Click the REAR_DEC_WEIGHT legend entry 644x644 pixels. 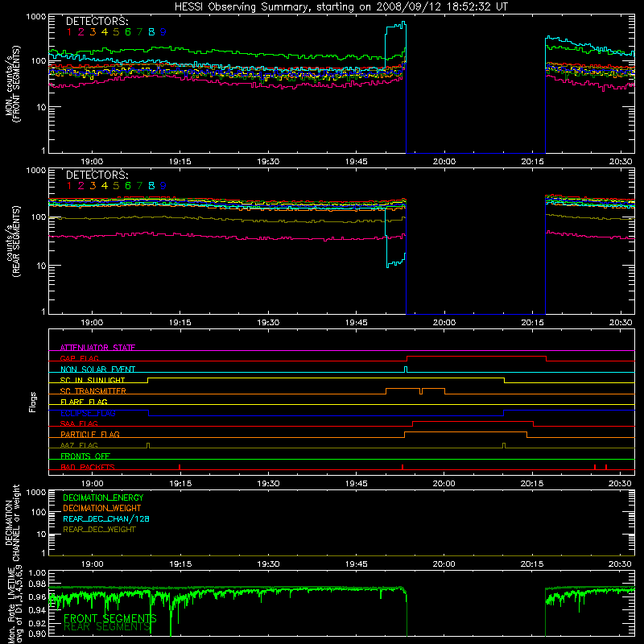point(99,530)
